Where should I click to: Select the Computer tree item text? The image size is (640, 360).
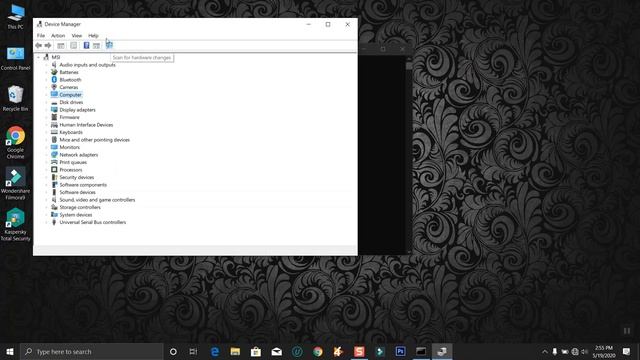coord(71,95)
